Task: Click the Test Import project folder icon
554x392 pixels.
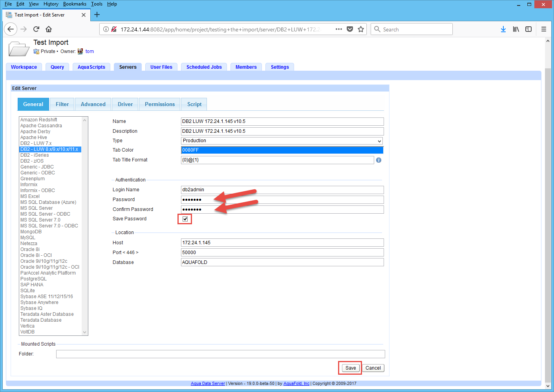Action: (x=18, y=48)
